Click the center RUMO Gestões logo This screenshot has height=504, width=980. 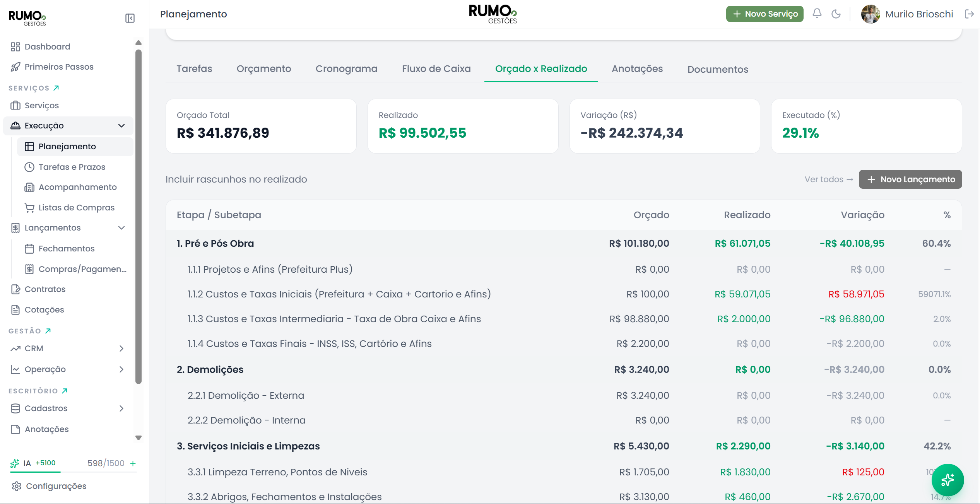tap(493, 14)
